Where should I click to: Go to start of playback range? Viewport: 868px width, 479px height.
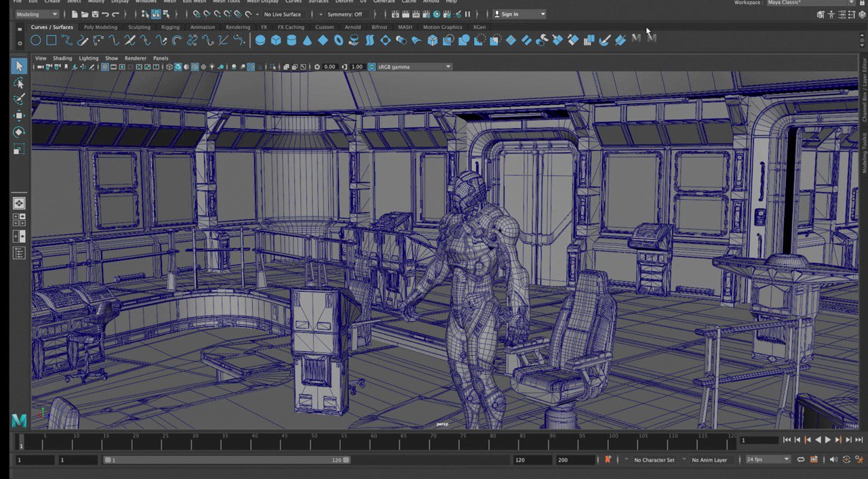[x=787, y=440]
